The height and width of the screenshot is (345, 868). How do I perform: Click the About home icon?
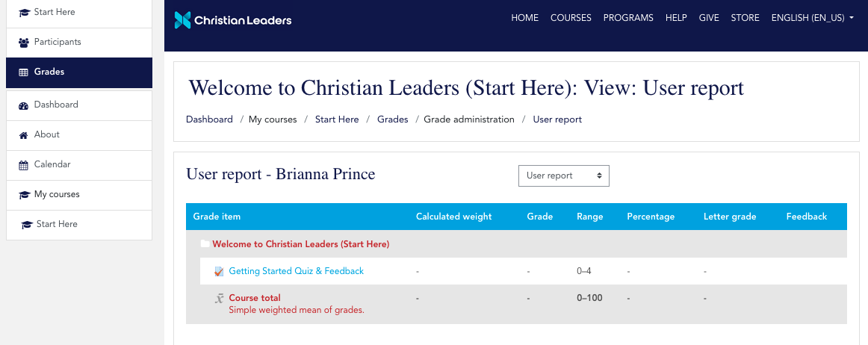(x=23, y=135)
